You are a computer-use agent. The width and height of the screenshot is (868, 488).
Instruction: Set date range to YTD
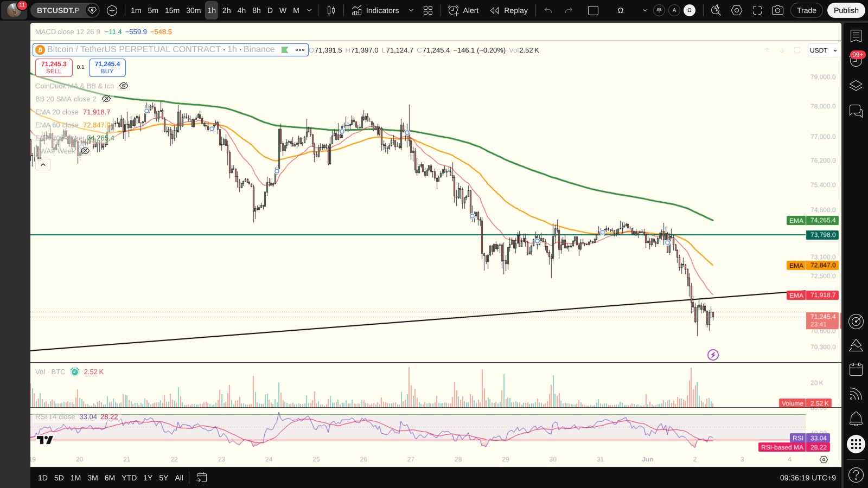click(x=129, y=478)
